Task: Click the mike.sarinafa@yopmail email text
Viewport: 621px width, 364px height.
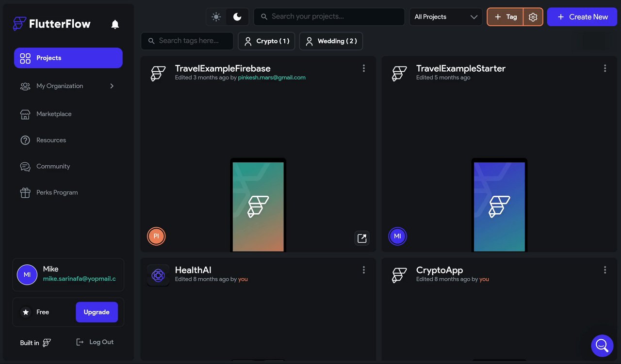Action: tap(80, 279)
